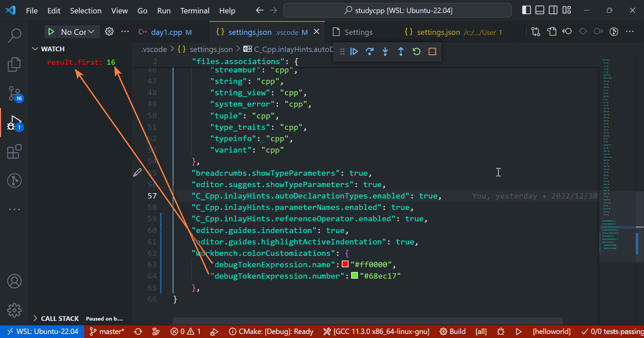Select GCC 11.3.0 kit in status bar
This screenshot has width=644, height=338.
(376, 332)
